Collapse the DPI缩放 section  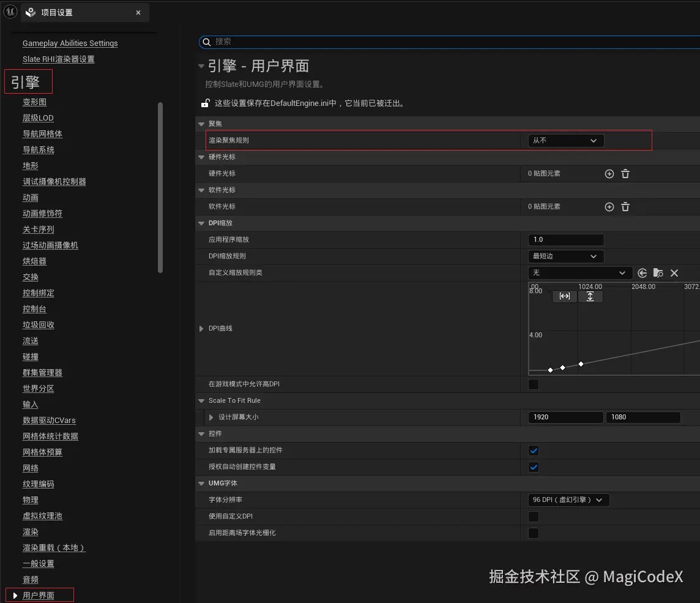coord(201,223)
